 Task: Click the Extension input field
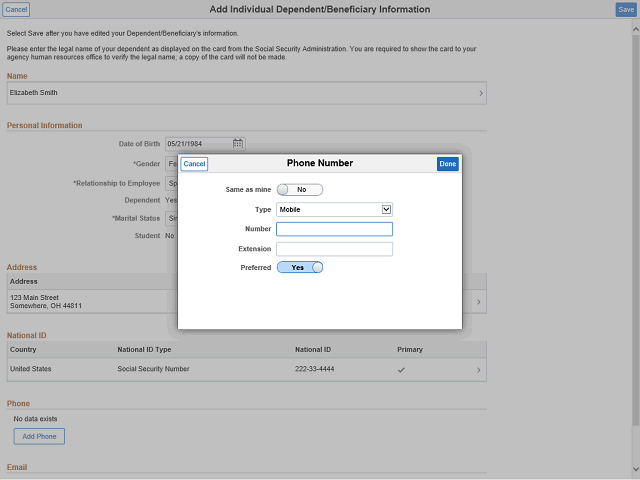pyautogui.click(x=334, y=249)
